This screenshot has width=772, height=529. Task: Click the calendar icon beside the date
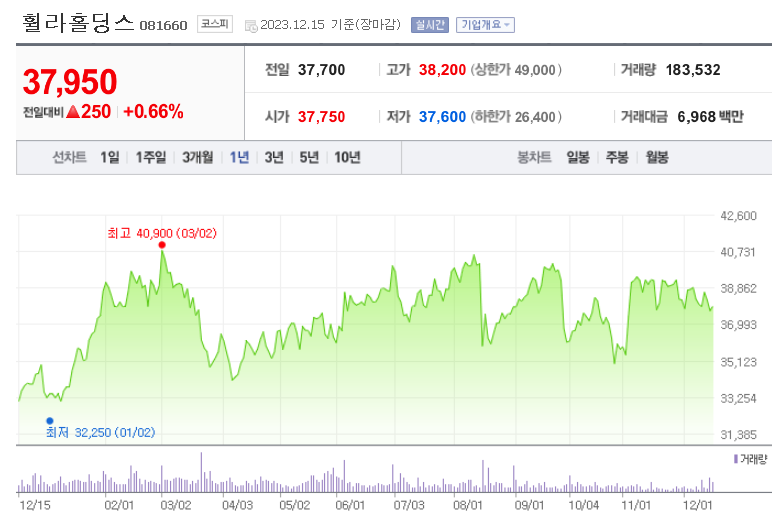pos(251,26)
